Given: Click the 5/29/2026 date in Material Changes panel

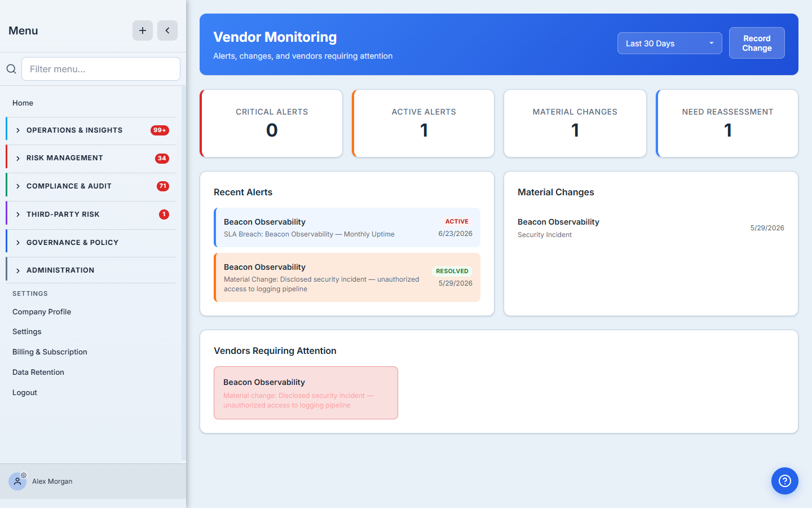Looking at the screenshot, I should (x=767, y=228).
